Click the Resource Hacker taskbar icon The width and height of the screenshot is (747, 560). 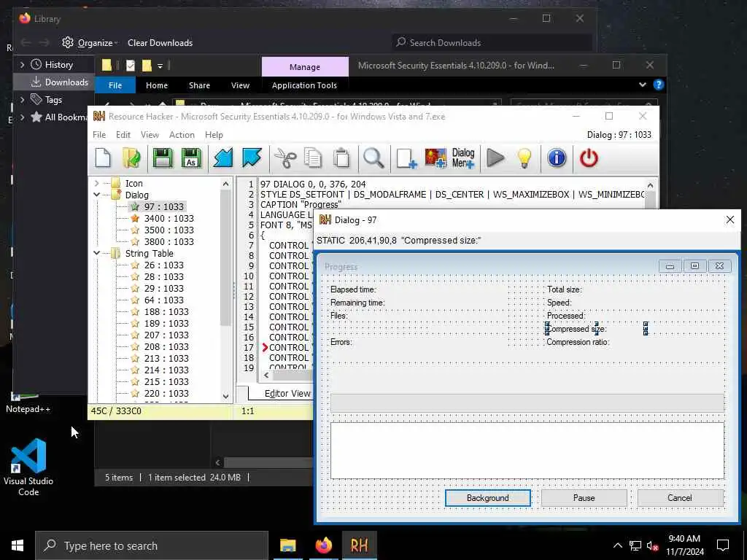point(359,545)
